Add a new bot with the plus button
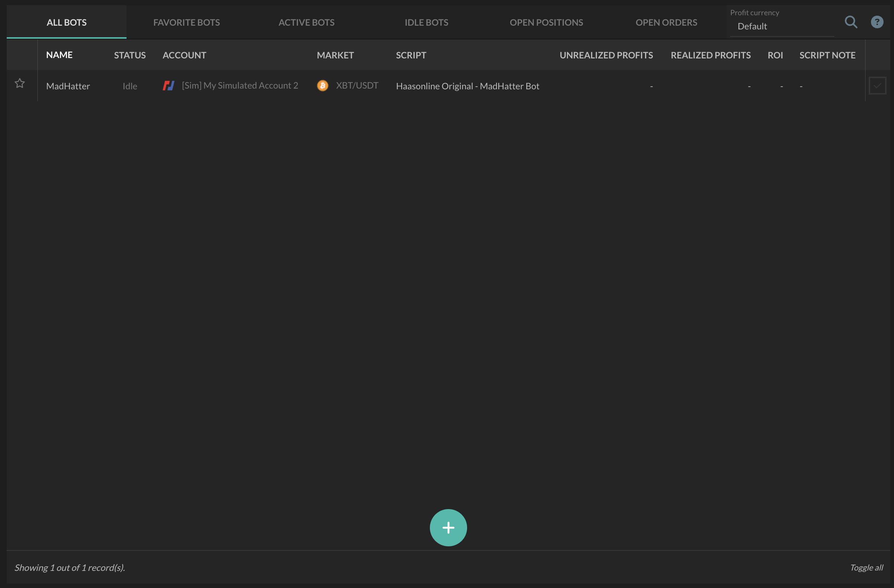The image size is (894, 588). pyautogui.click(x=448, y=528)
